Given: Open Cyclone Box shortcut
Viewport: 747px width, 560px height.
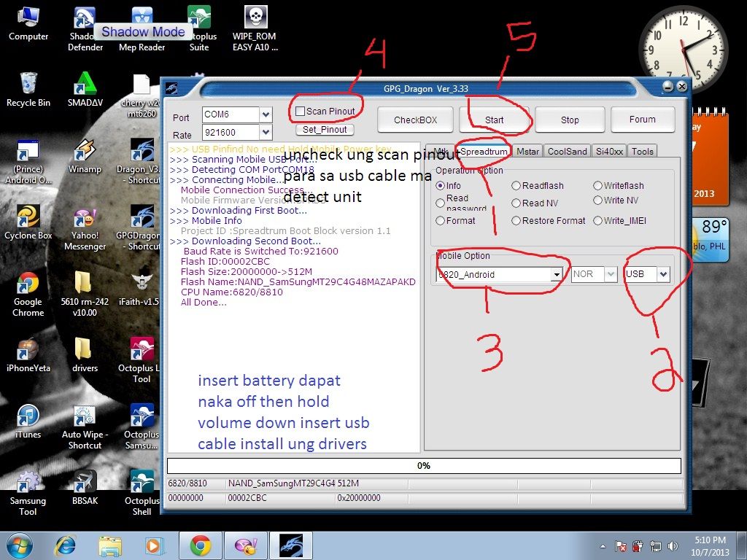Looking at the screenshot, I should (x=28, y=222).
